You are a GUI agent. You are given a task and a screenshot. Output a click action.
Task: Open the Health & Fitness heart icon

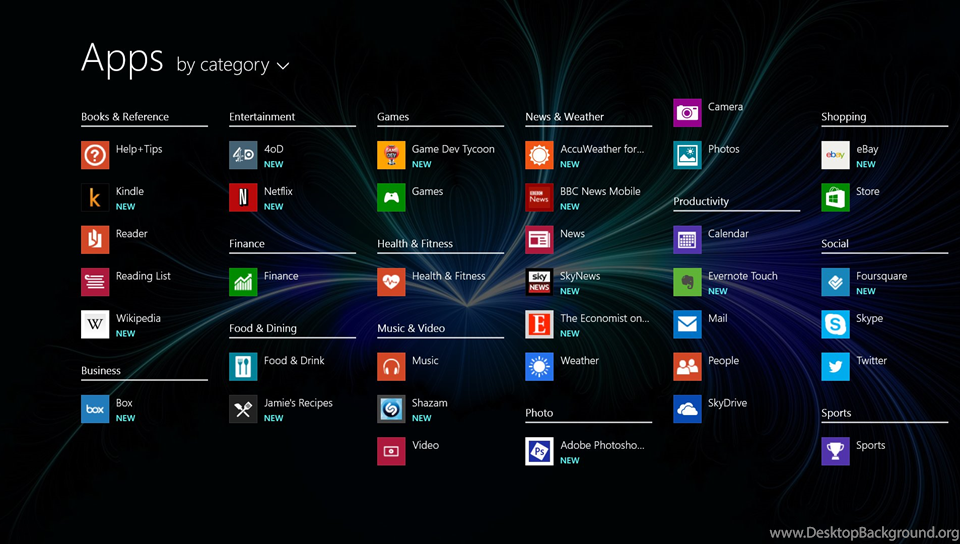391,282
